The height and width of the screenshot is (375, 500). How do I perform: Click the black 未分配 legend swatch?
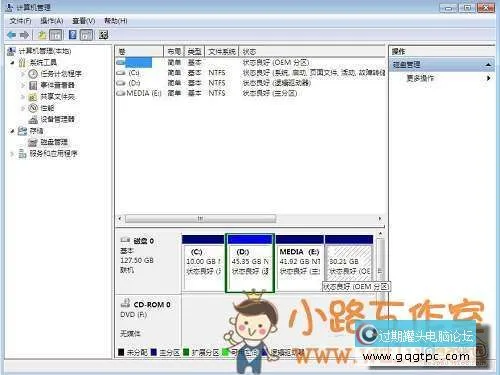(x=121, y=352)
